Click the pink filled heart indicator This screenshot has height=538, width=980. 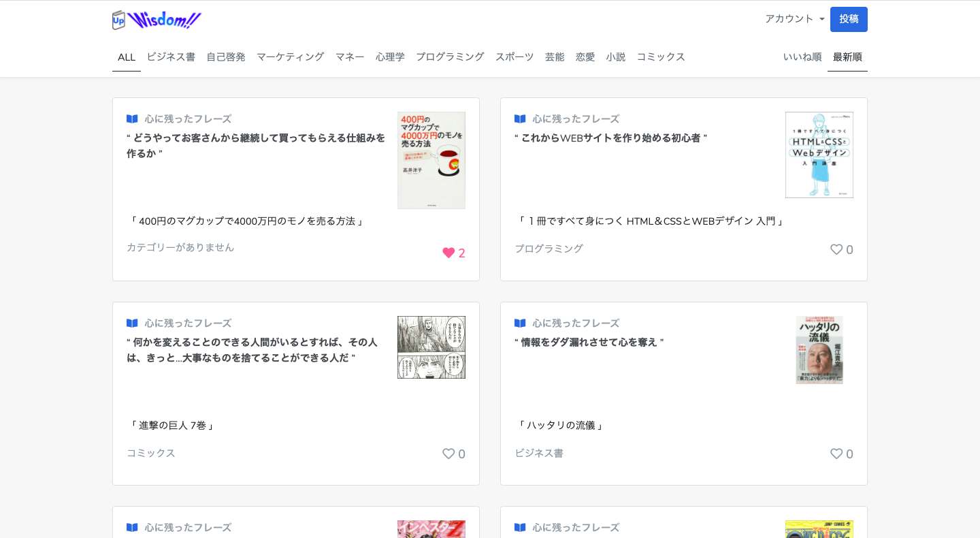[449, 252]
